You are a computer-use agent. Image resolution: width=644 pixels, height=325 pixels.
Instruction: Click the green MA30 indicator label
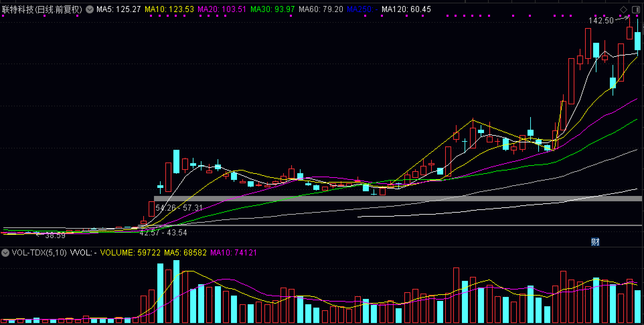(272, 9)
